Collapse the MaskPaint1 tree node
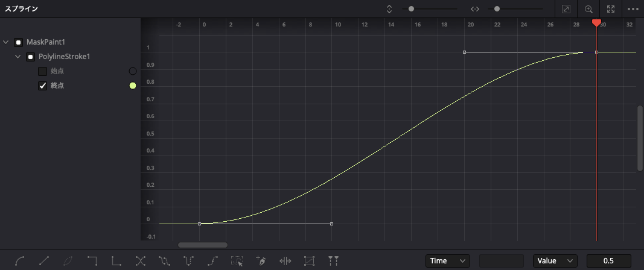The width and height of the screenshot is (644, 270). 6,42
